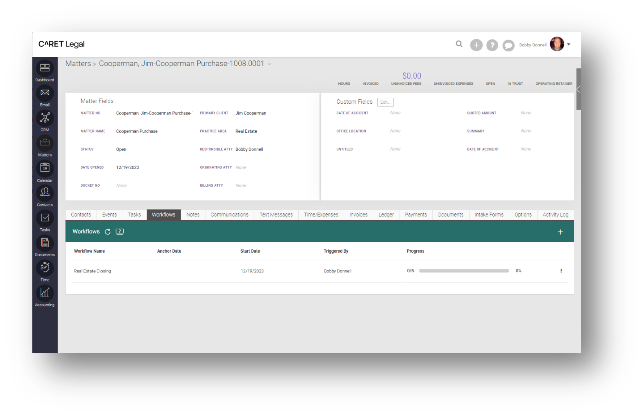
Task: Click the Real Estate Closing progress bar
Action: (x=464, y=271)
